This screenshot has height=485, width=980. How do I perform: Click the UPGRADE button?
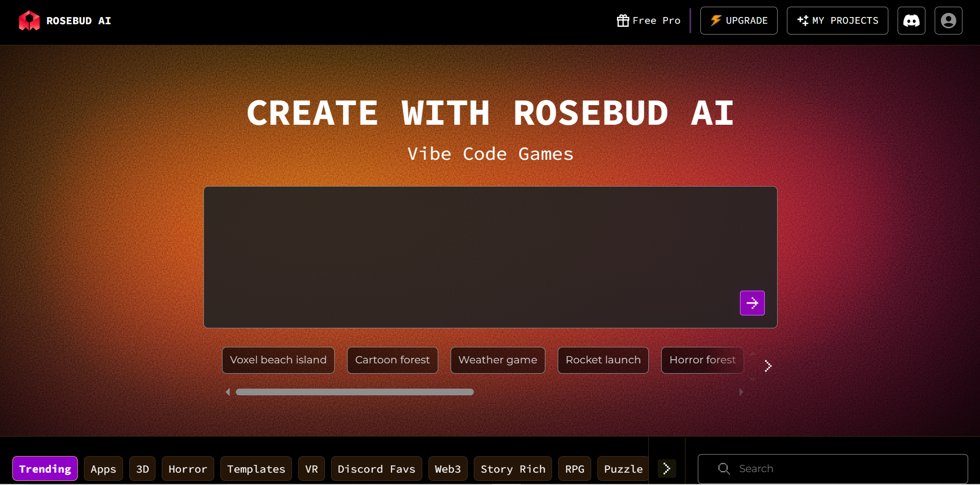pyautogui.click(x=738, y=21)
